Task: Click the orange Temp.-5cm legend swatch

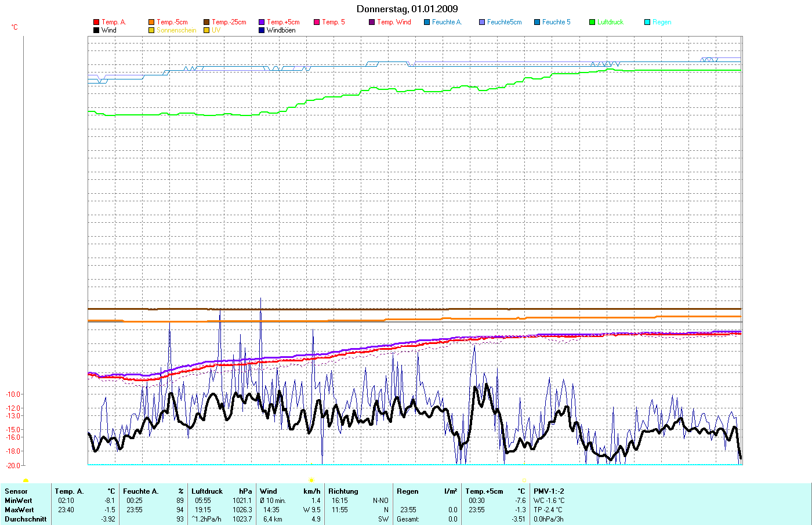Action: tap(151, 22)
